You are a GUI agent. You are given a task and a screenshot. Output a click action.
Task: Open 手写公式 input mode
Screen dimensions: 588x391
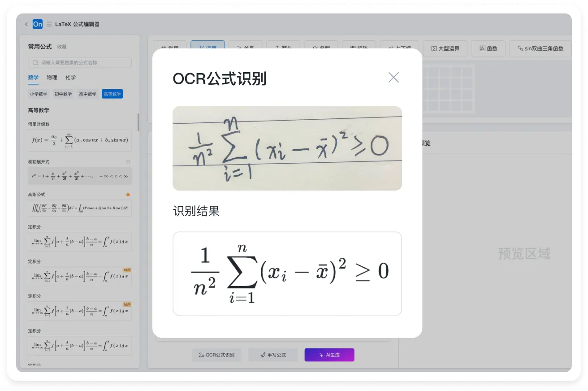(x=273, y=355)
